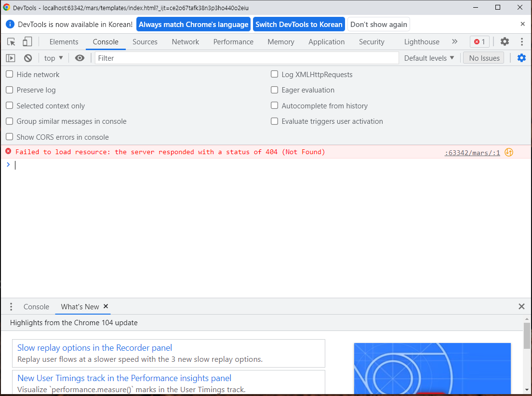Click the blue info icon in language bar
Image resolution: width=532 pixels, height=396 pixels.
point(10,24)
